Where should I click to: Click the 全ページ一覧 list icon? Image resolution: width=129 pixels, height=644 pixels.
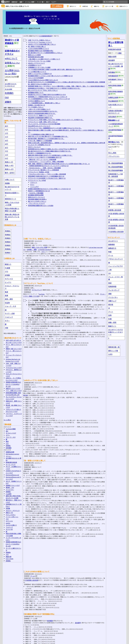click(103, 6)
